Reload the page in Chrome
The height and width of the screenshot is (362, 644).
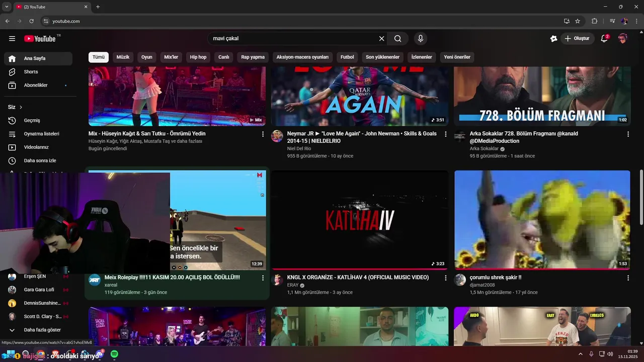coord(31,21)
